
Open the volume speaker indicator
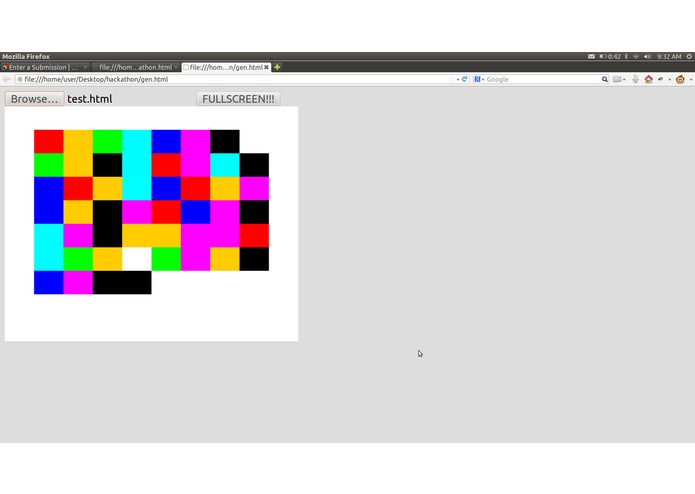(x=648, y=57)
